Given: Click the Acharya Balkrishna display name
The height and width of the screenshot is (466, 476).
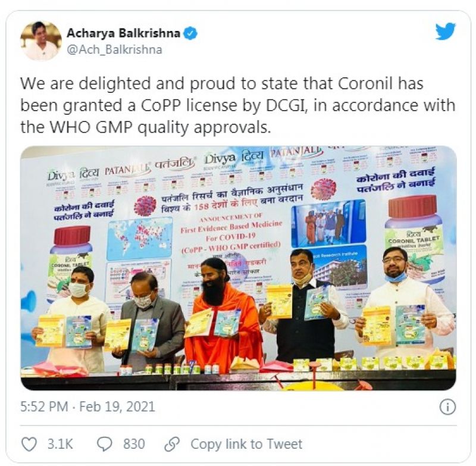Looking at the screenshot, I should click(x=124, y=33).
